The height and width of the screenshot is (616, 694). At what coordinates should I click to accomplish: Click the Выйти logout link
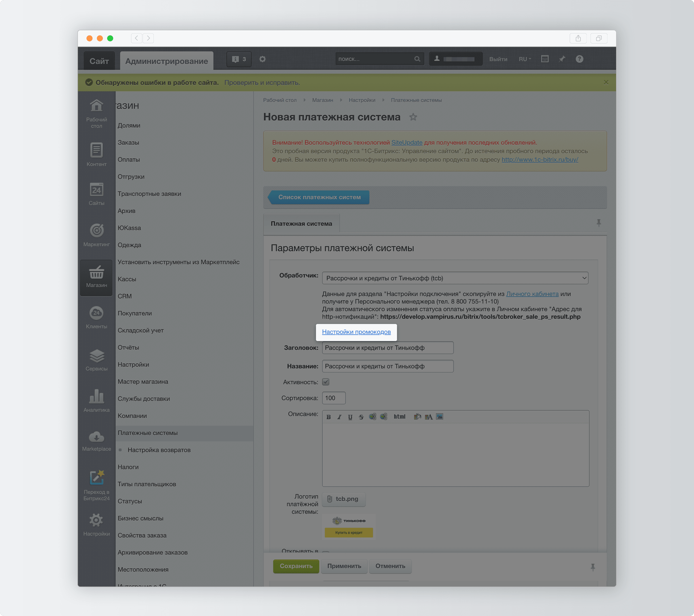tap(498, 59)
